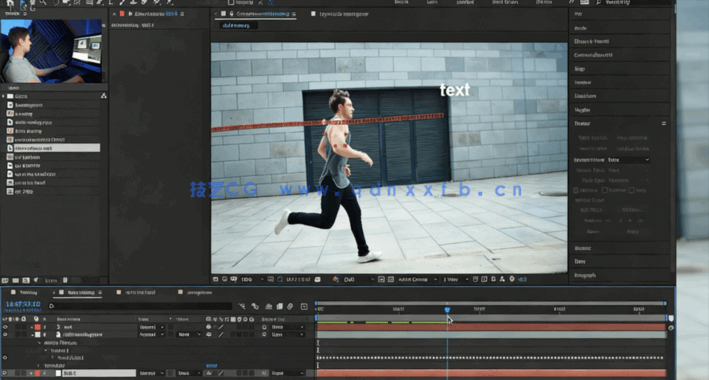This screenshot has height=380, width=709.
Task: Click Track Camera button in Tracker
Action: pos(593,138)
